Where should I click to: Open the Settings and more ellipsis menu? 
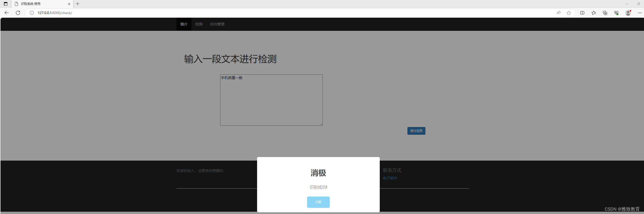click(640, 13)
